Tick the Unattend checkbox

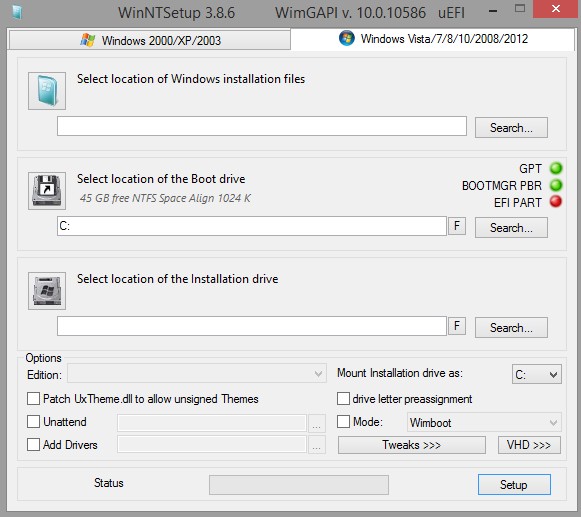33,422
